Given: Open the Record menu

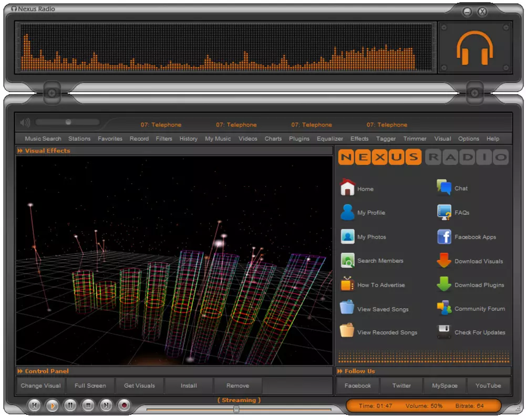Looking at the screenshot, I should (139, 139).
